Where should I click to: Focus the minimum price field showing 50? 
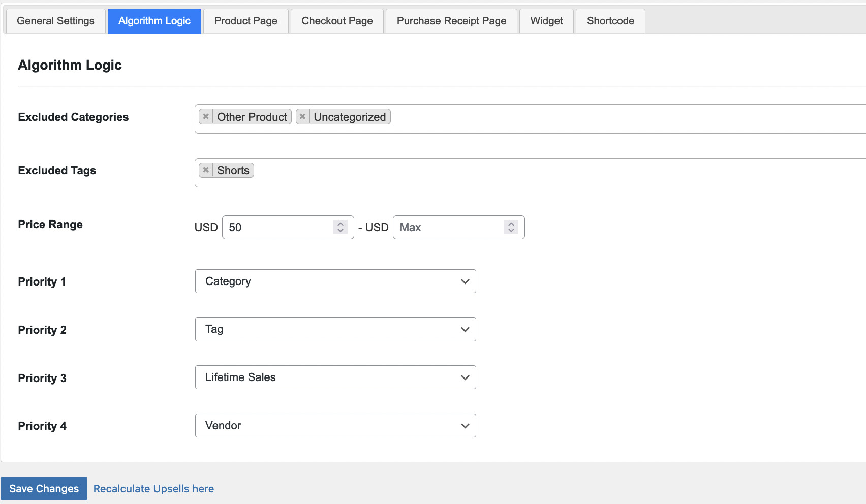(x=278, y=227)
